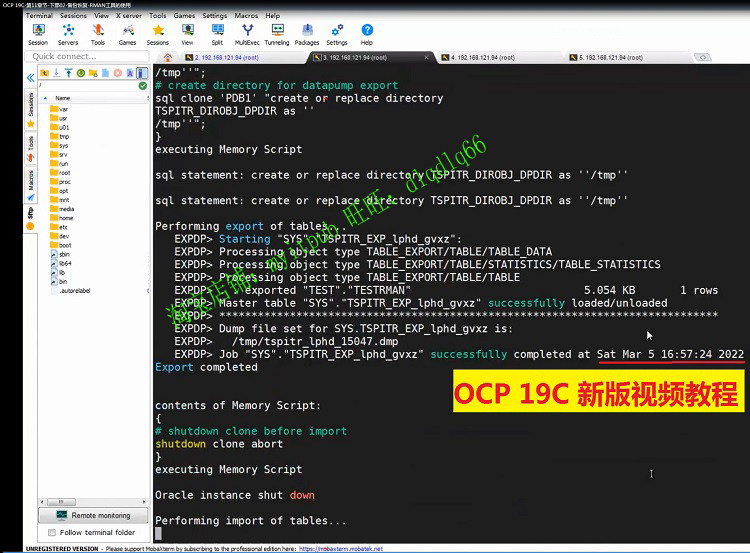The height and width of the screenshot is (553, 750).
Task: Select the usr folder
Action: click(x=59, y=118)
